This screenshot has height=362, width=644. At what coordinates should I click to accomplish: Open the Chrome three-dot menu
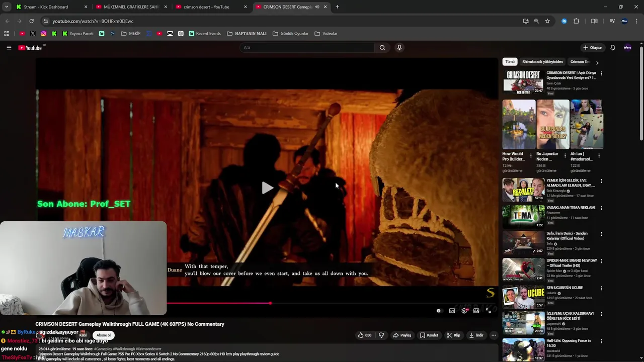tap(637, 21)
